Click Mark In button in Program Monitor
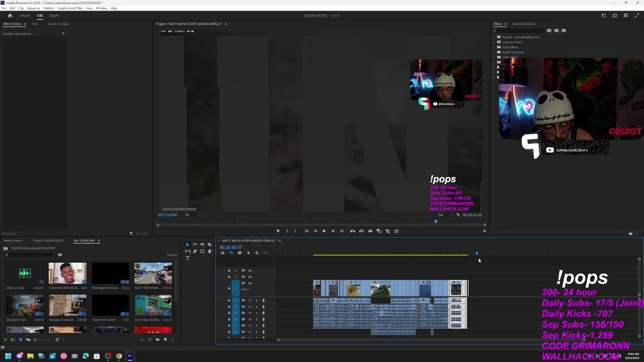 click(287, 231)
